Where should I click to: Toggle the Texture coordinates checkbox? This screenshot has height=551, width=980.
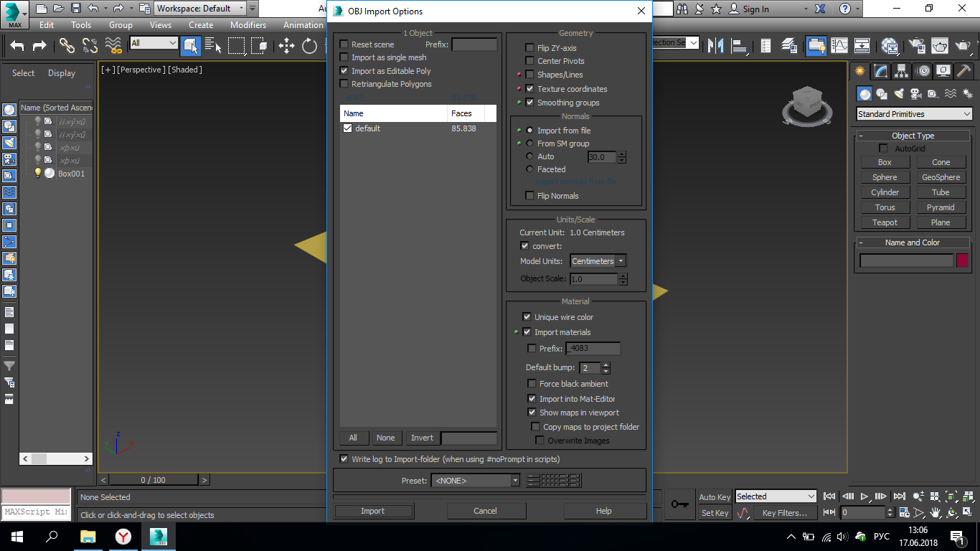pos(530,89)
